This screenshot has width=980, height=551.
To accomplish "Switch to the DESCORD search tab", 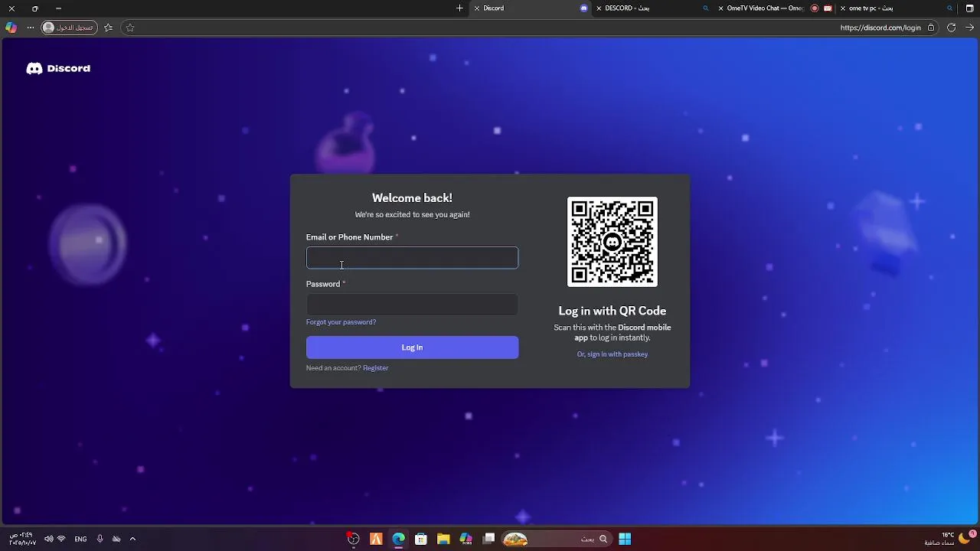I will (x=651, y=8).
